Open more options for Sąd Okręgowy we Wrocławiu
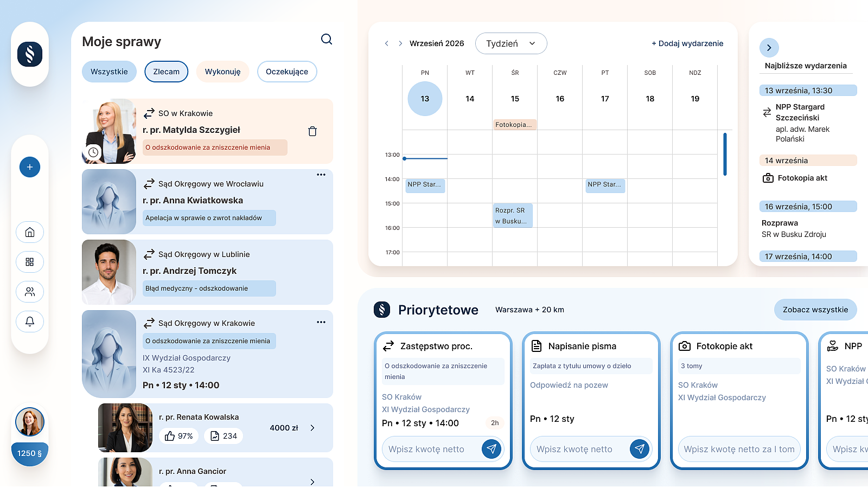Image resolution: width=868 pixels, height=488 pixels. pyautogui.click(x=321, y=175)
